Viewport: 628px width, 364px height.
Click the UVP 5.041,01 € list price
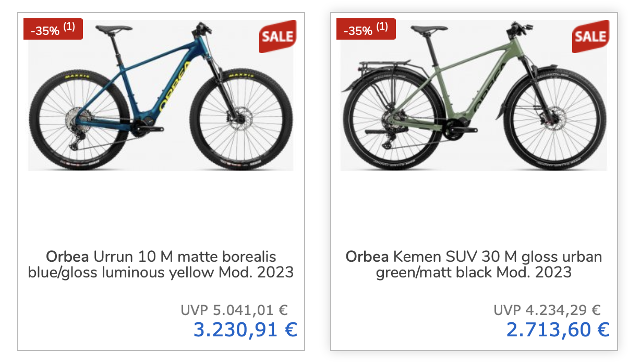click(234, 310)
